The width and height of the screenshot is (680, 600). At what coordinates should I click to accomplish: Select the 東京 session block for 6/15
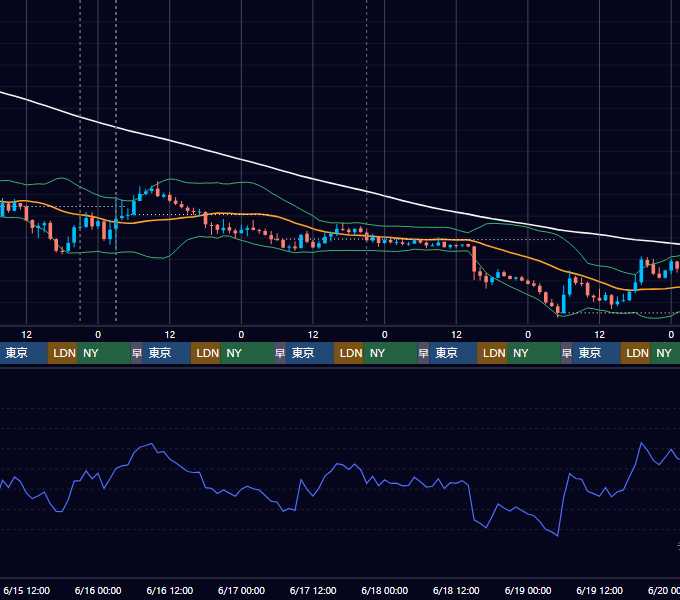(x=23, y=353)
